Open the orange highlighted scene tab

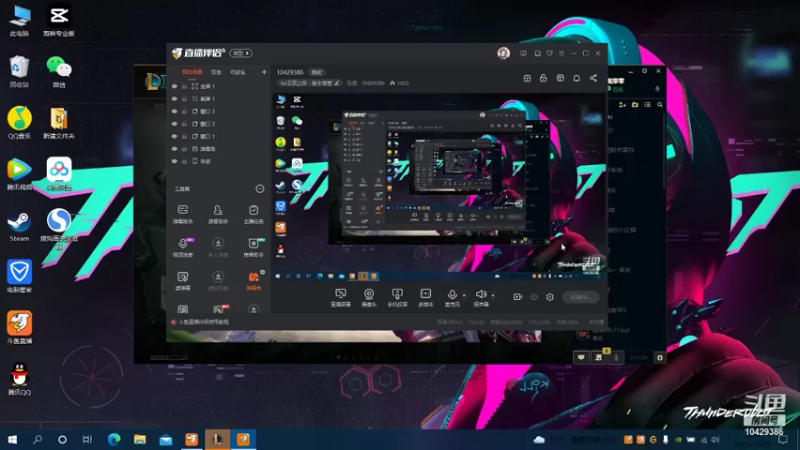click(192, 72)
